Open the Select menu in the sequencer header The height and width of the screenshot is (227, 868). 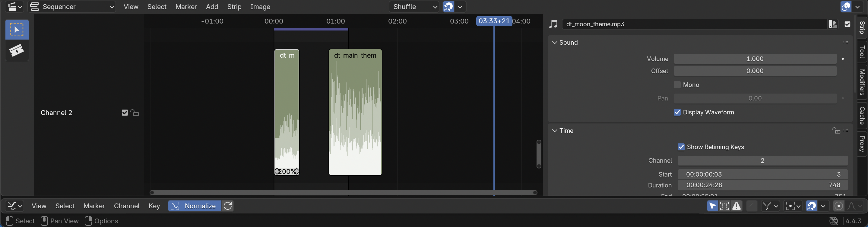pyautogui.click(x=157, y=7)
